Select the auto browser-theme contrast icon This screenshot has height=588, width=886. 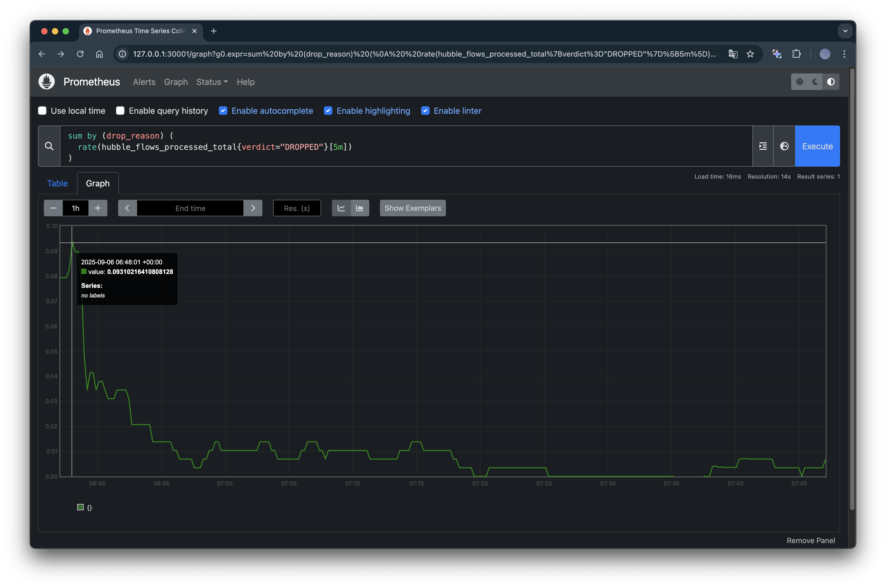pos(831,82)
